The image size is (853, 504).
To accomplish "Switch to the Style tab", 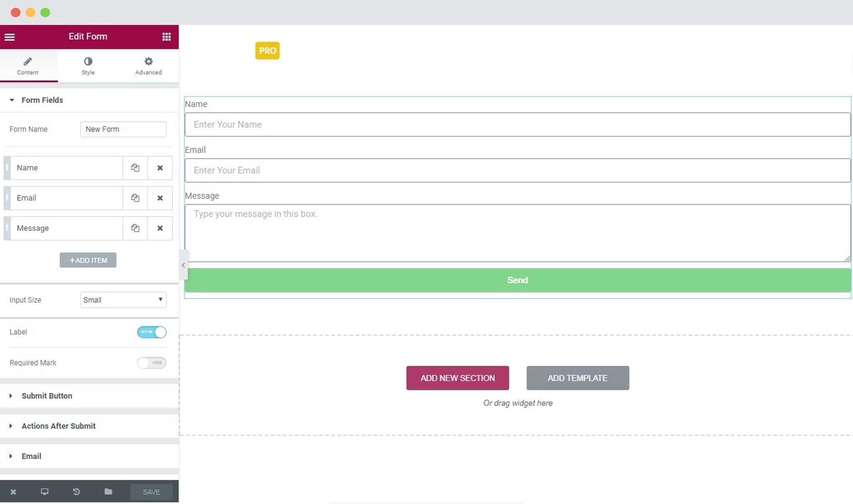I will coord(88,66).
